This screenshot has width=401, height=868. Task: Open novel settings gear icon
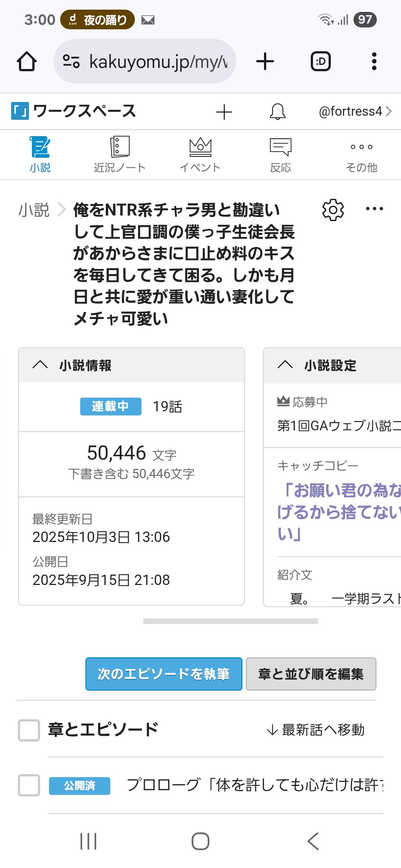(x=333, y=210)
